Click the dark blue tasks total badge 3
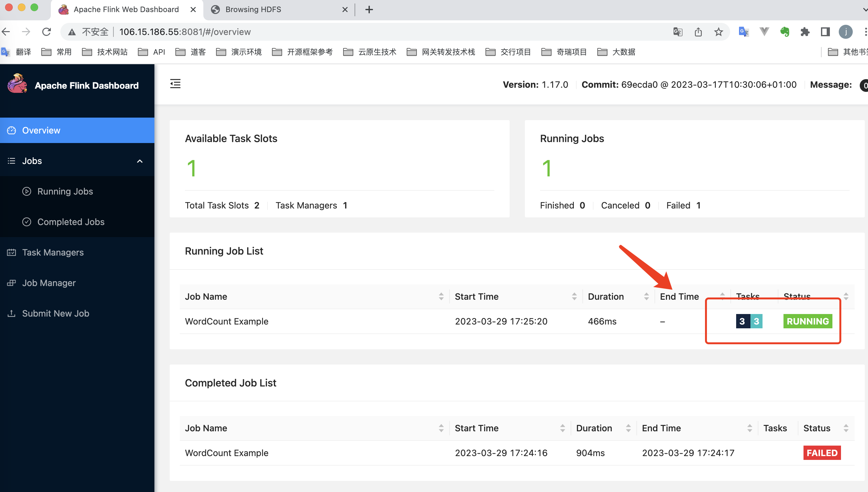This screenshot has width=868, height=492. 743,321
